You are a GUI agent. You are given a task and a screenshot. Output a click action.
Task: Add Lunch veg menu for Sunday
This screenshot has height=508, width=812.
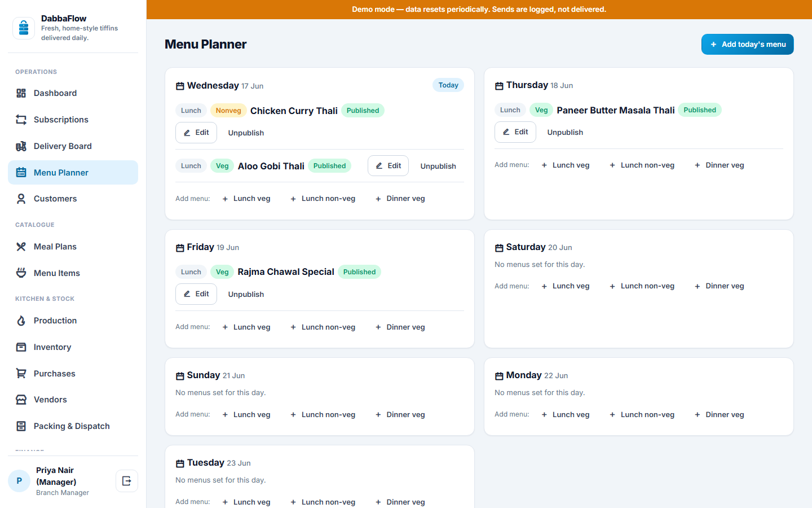click(246, 415)
